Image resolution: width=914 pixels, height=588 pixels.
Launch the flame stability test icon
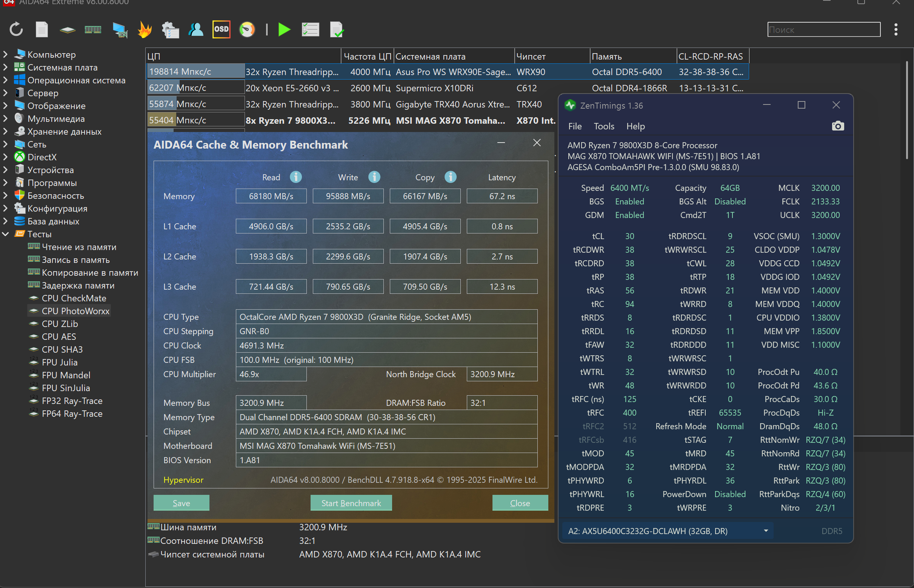click(x=145, y=29)
